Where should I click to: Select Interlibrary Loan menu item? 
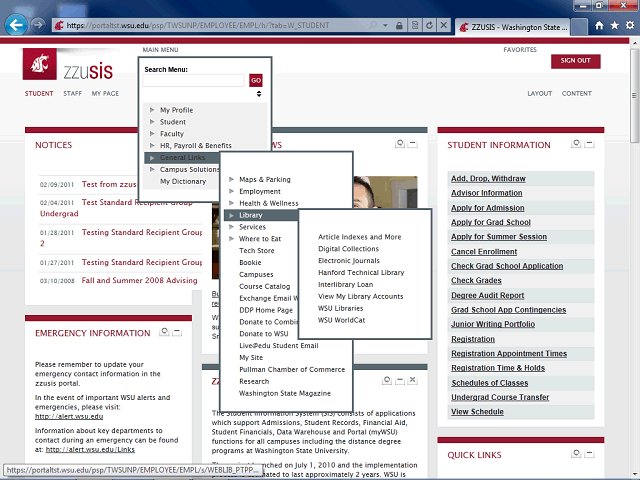click(x=345, y=284)
